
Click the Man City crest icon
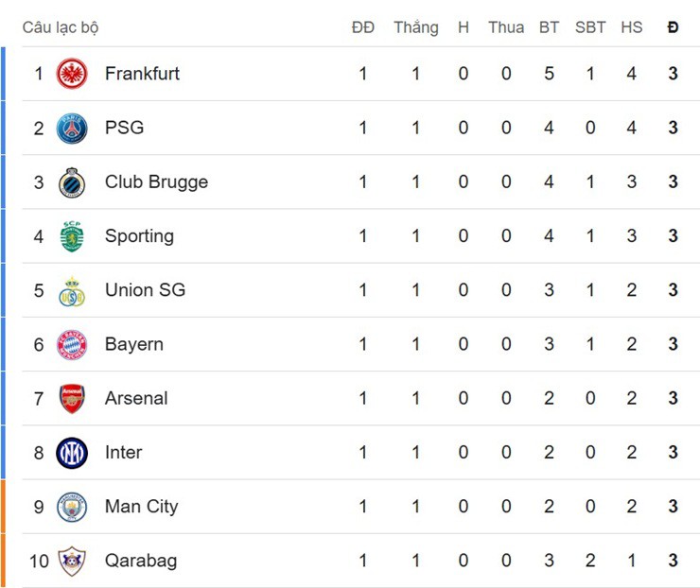pos(72,507)
